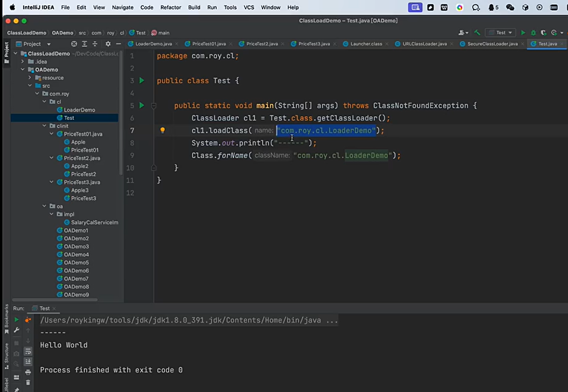Screen dimensions: 568x392
Task: Click the green Run button in top toolbar
Action: point(523,33)
